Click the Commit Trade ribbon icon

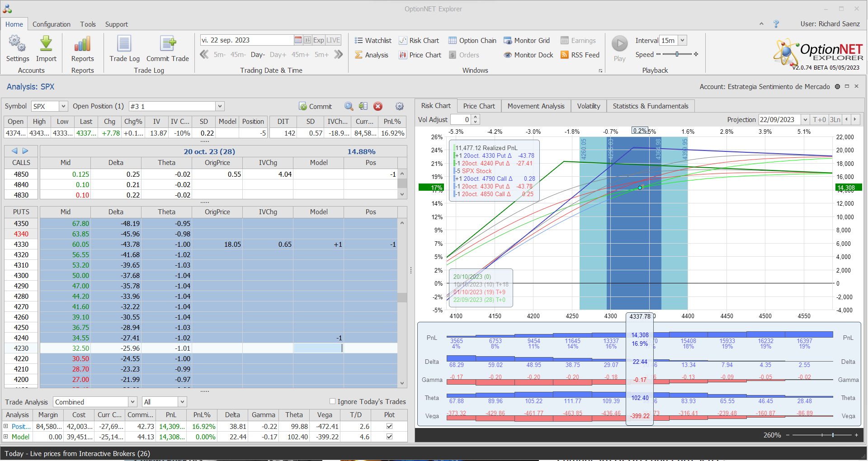tap(168, 44)
